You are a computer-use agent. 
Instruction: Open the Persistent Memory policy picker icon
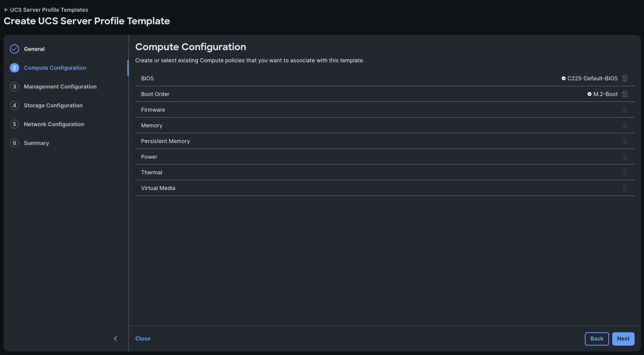point(625,141)
